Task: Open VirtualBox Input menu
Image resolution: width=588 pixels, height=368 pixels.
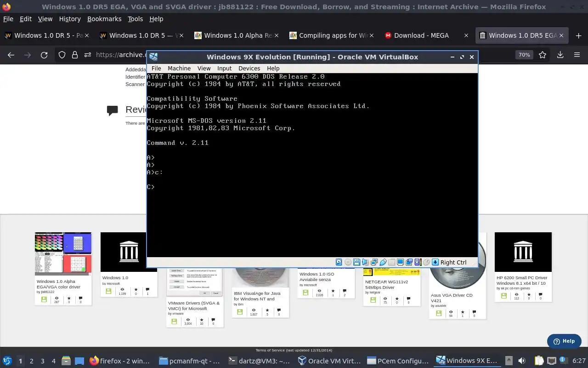Action: point(224,68)
